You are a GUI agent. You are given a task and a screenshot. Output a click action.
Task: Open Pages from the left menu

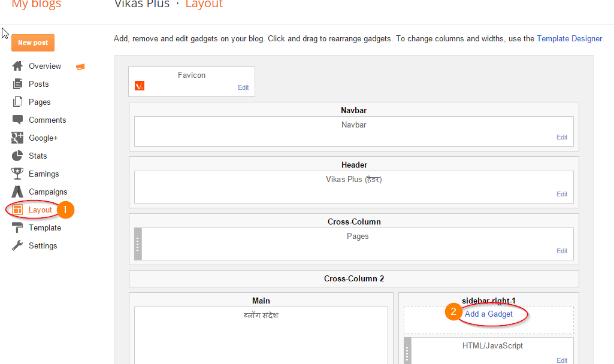click(40, 102)
